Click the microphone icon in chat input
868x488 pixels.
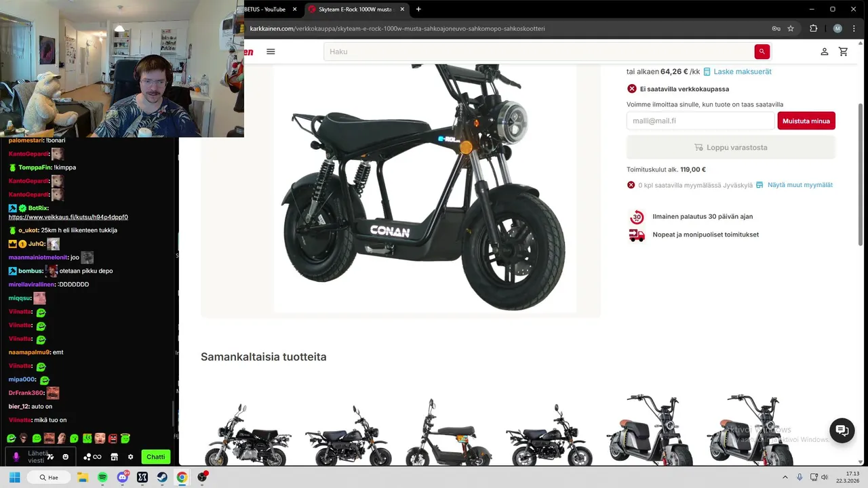pos(16,457)
